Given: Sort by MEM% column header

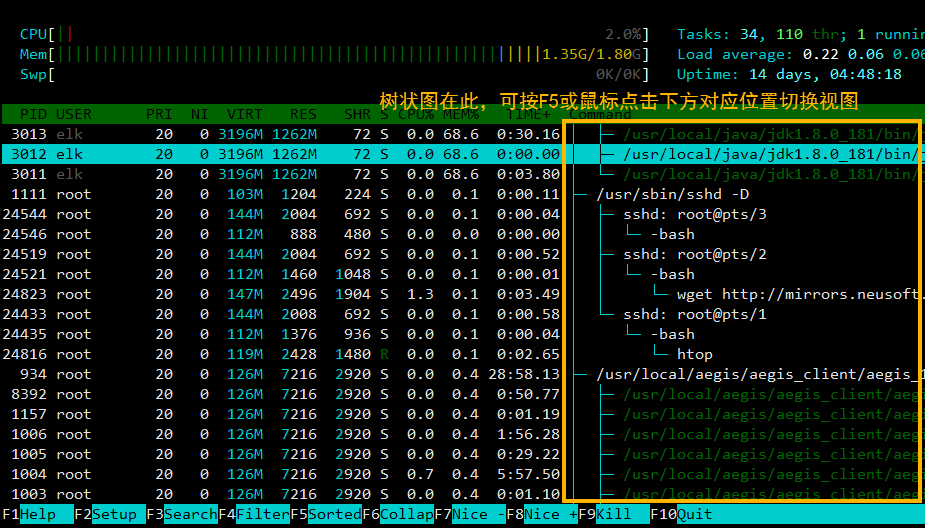Looking at the screenshot, I should pos(461,114).
